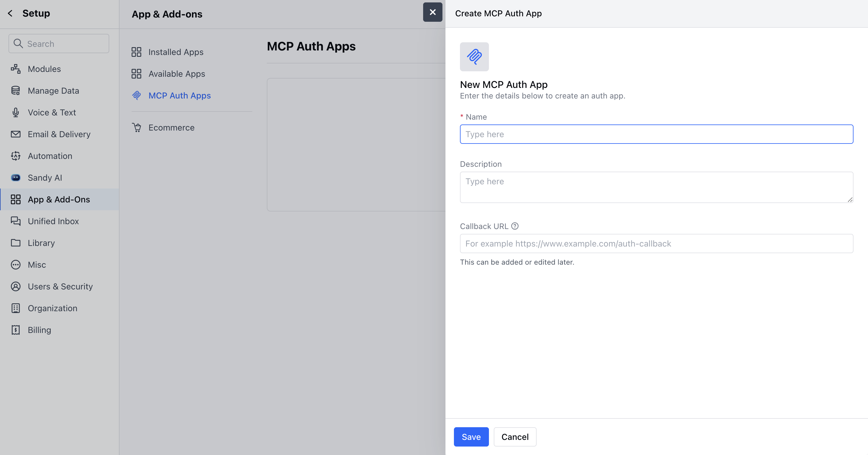Click the Unified Inbox chat icon
Screen dimensions: 868x455
[x=15, y=221]
